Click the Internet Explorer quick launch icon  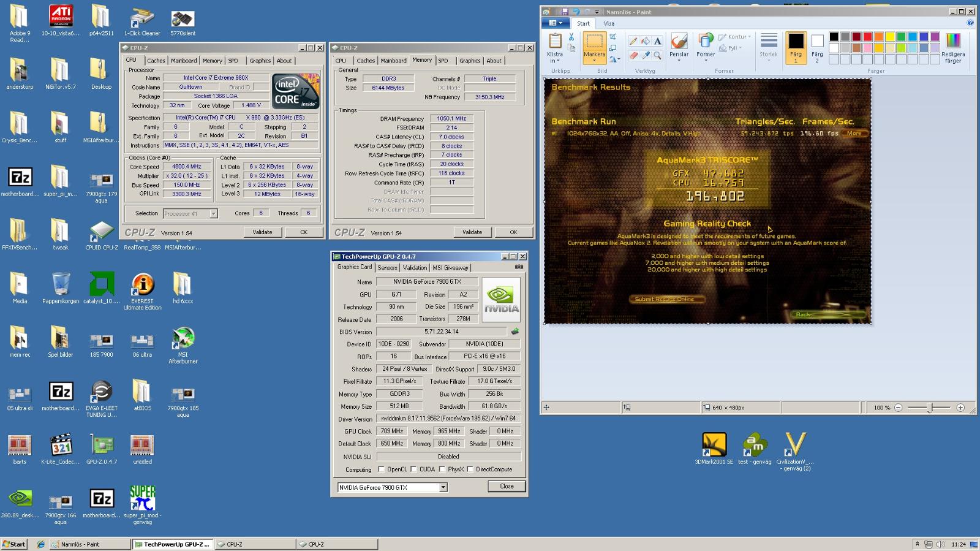40,544
